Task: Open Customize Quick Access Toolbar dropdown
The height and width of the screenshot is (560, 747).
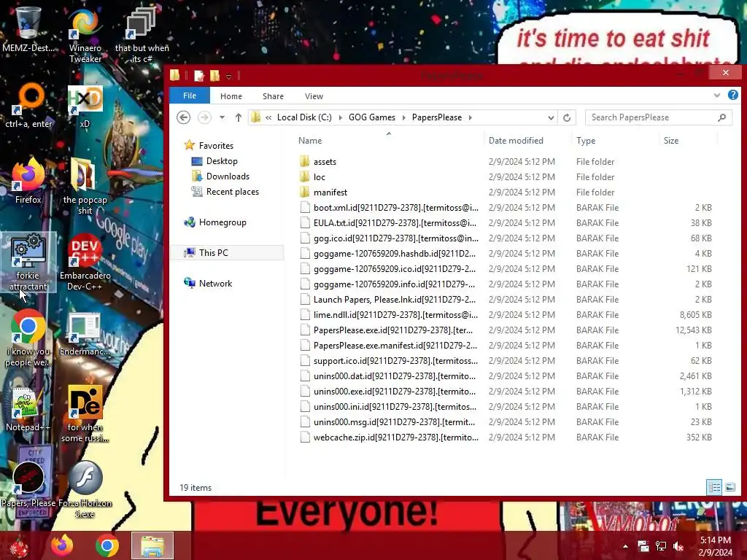Action: tap(228, 76)
